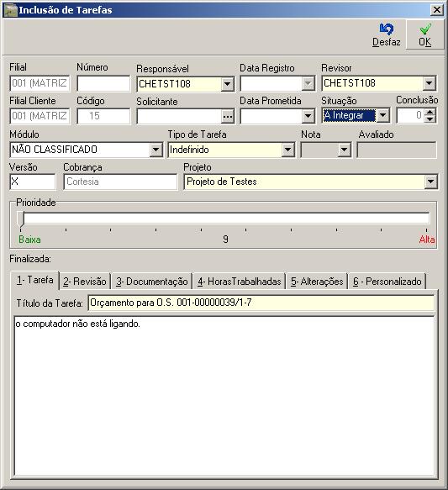Screen dimensions: 448x490
Task: Close the Inclusão de Tarefas window
Action: 437,10
